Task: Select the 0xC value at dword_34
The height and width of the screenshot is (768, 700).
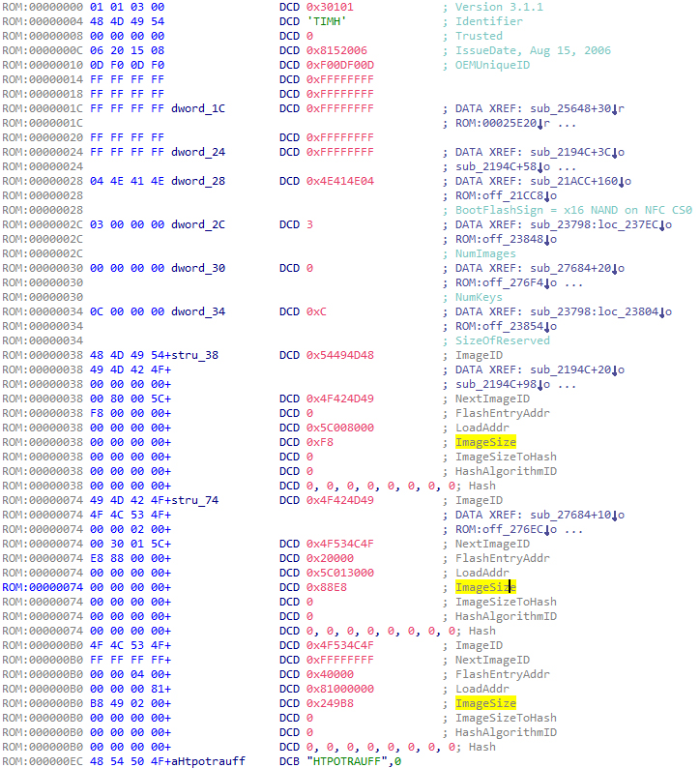Action: click(316, 311)
